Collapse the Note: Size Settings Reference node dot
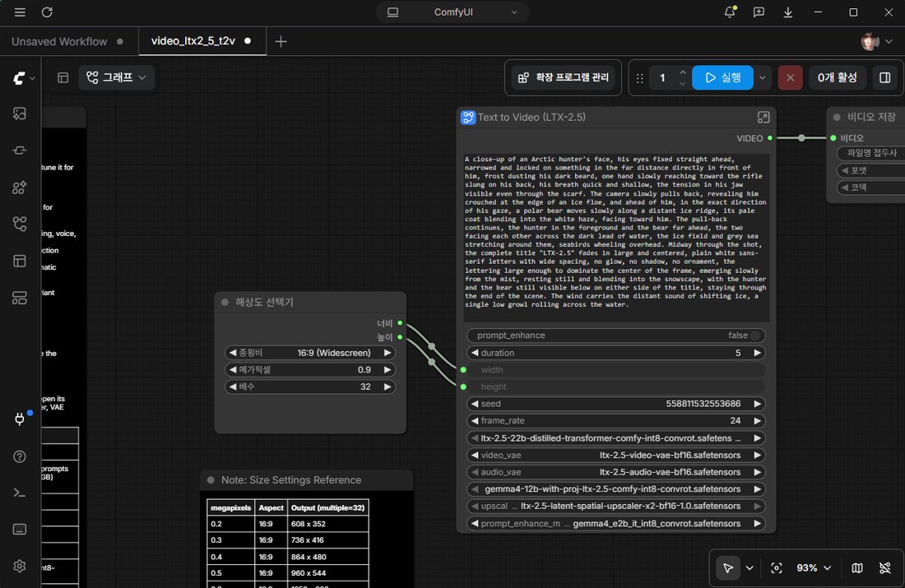Viewport: 905px width, 588px height. (211, 480)
